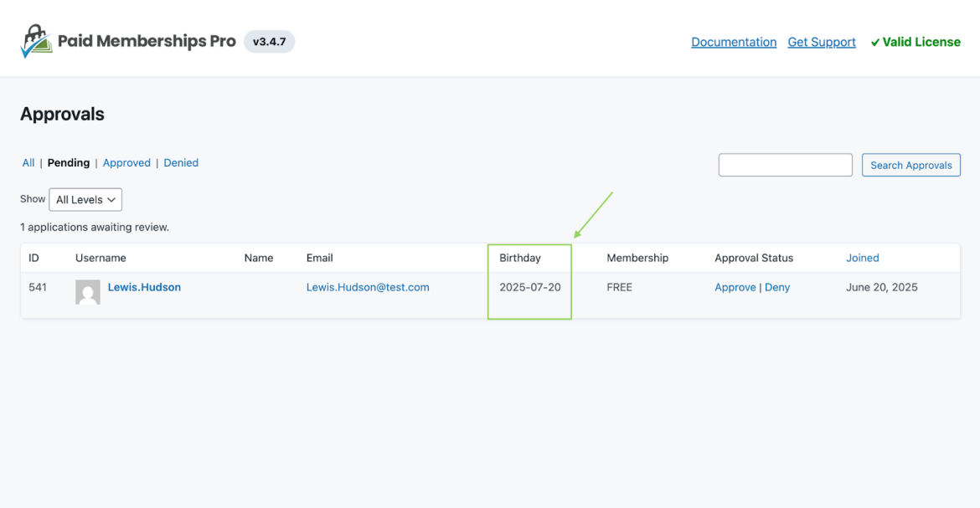This screenshot has width=980, height=508.
Task: Click the v3.4.7 version badge
Action: [270, 42]
